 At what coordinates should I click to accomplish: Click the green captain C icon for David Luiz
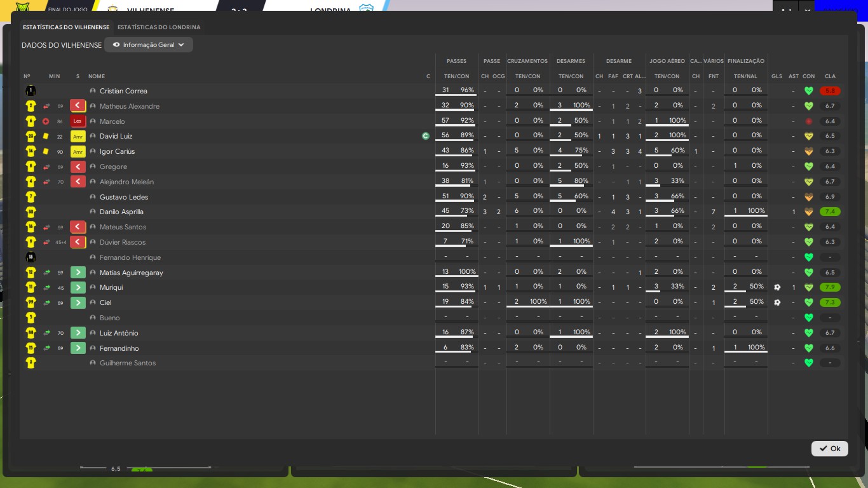[426, 136]
